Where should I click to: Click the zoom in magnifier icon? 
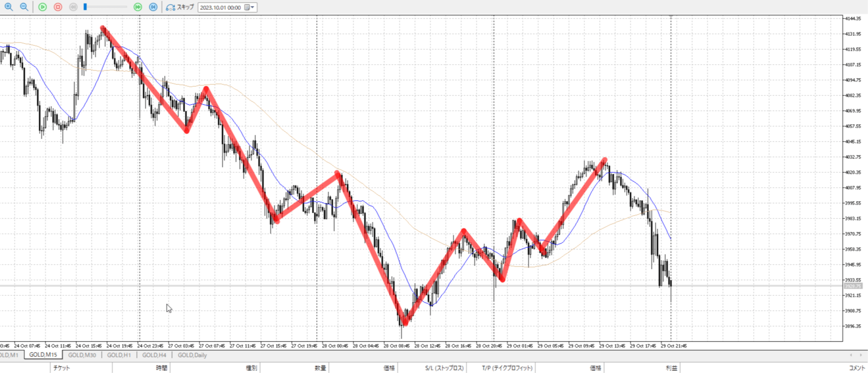[x=9, y=7]
